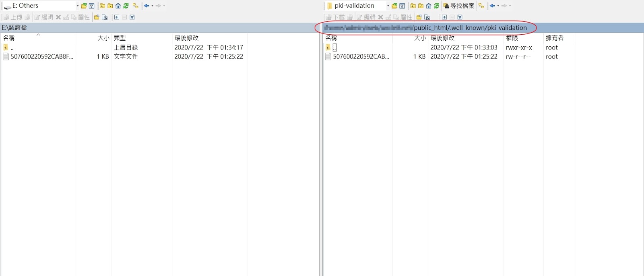
Task: Click local path bar E:\認證檔
Action: (x=160, y=27)
